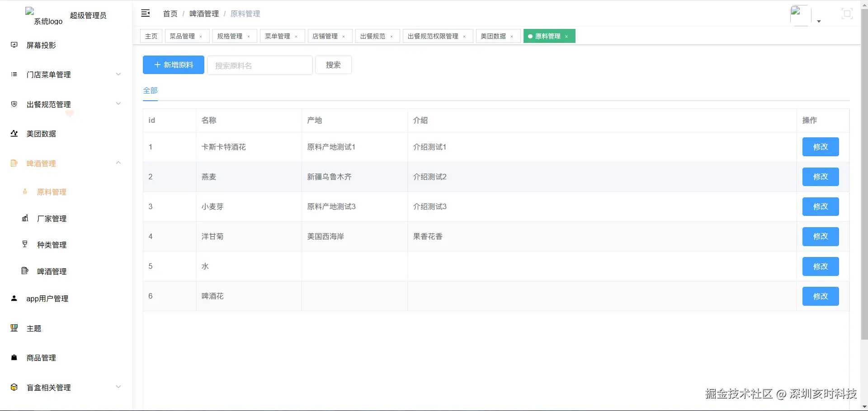
Task: Click 修改 for 燕麦 row
Action: [x=821, y=177]
